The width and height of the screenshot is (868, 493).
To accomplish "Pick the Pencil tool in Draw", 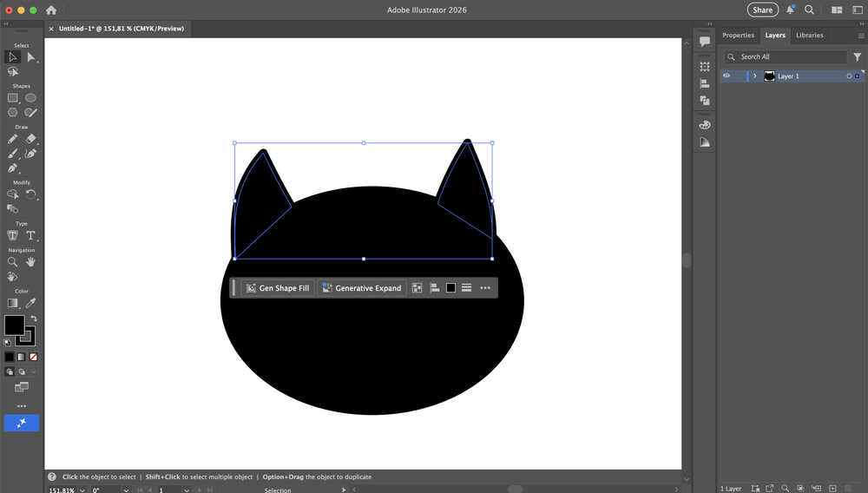I will [x=12, y=139].
